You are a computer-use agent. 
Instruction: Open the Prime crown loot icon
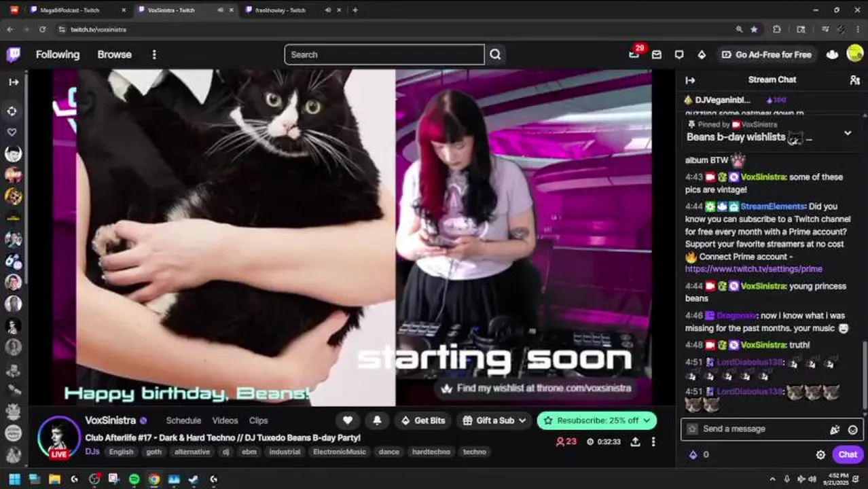832,54
